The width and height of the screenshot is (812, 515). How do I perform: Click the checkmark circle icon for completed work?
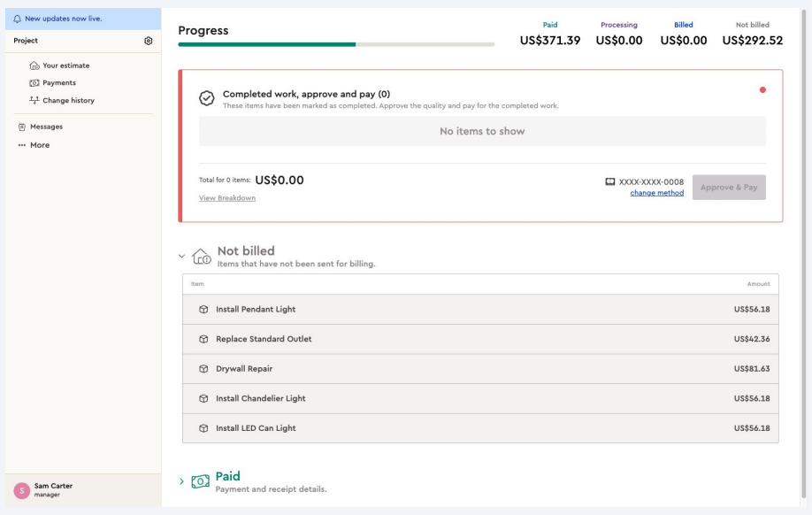pos(206,98)
